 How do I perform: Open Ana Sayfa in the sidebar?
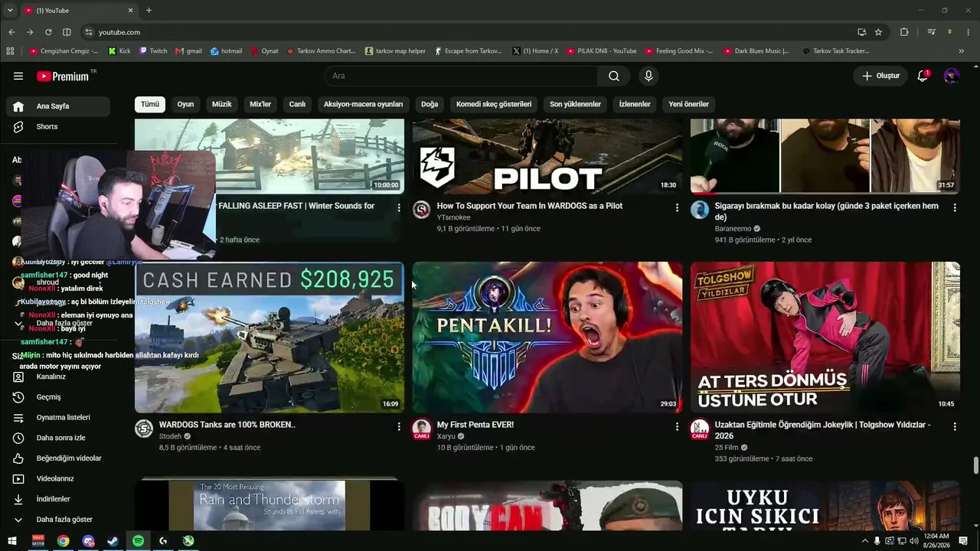click(58, 106)
